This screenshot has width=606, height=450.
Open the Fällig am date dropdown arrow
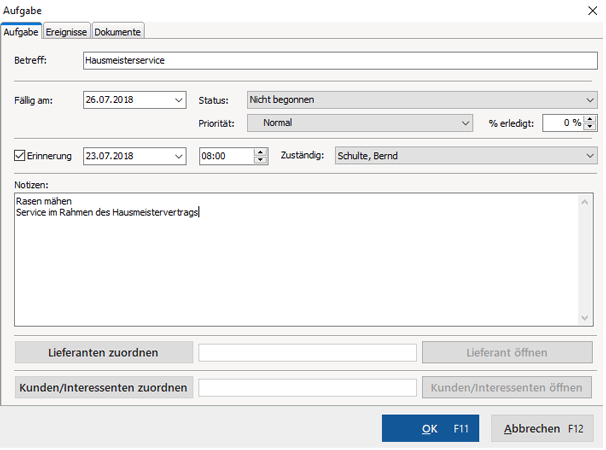[x=178, y=100]
